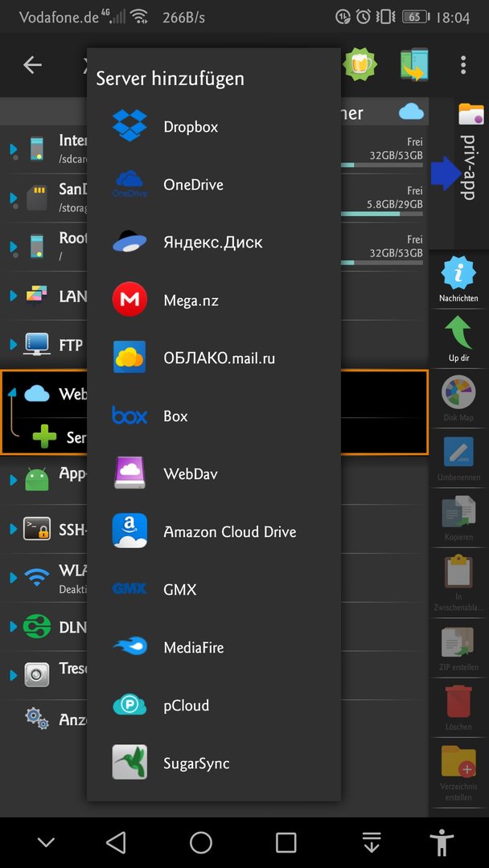Go up a directory with Up dir

[x=458, y=339]
